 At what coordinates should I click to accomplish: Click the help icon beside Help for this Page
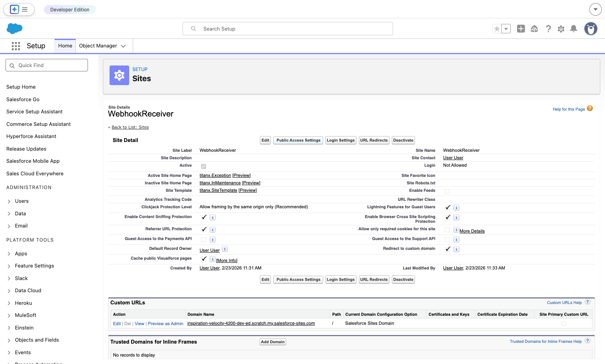590,109
